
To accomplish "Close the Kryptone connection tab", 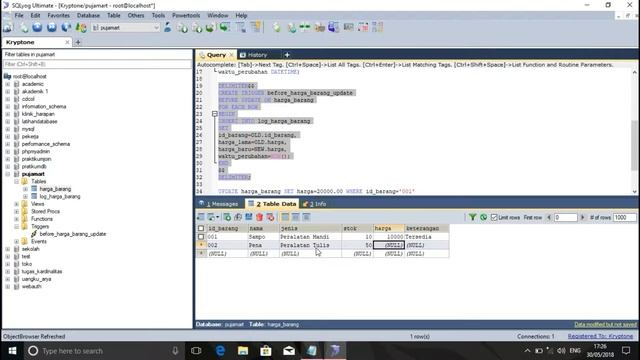I will click(x=67, y=42).
